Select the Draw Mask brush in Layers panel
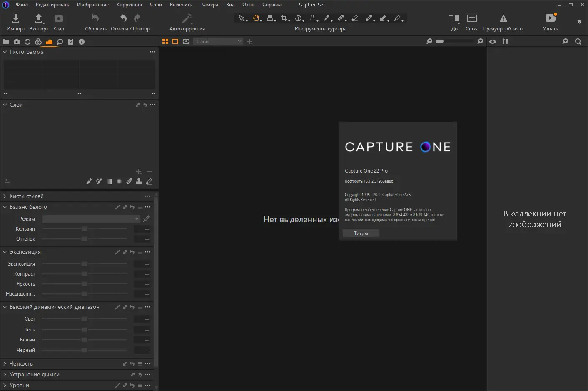This screenshot has height=391, width=588. [89, 181]
